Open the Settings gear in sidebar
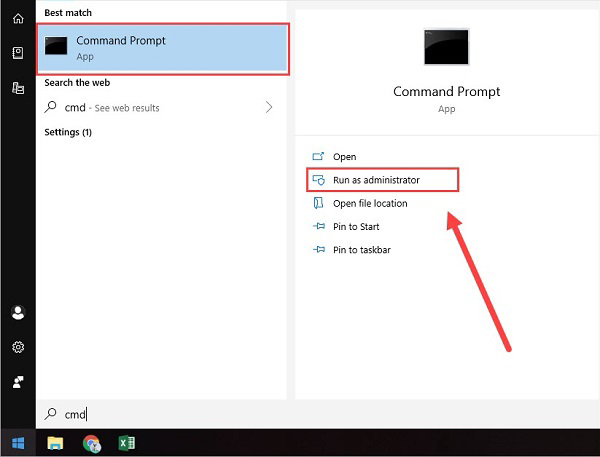This screenshot has height=457, width=600. coord(18,347)
